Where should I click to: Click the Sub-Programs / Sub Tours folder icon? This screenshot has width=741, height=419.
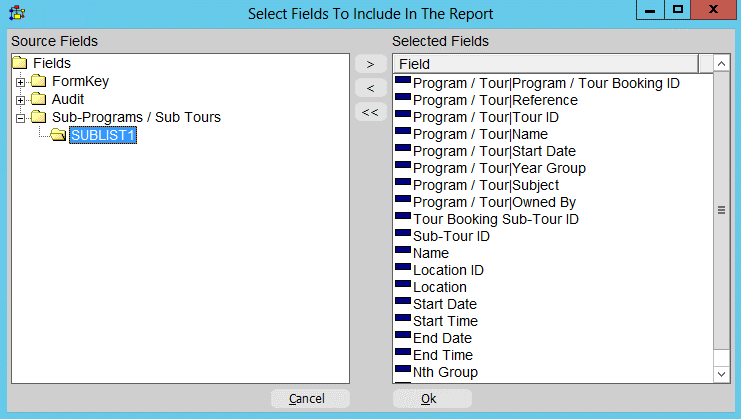click(39, 117)
